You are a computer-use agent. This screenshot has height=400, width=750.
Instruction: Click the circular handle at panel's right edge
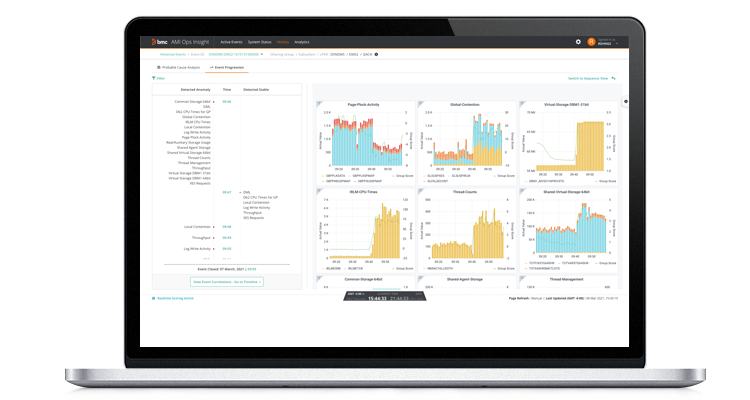click(625, 102)
